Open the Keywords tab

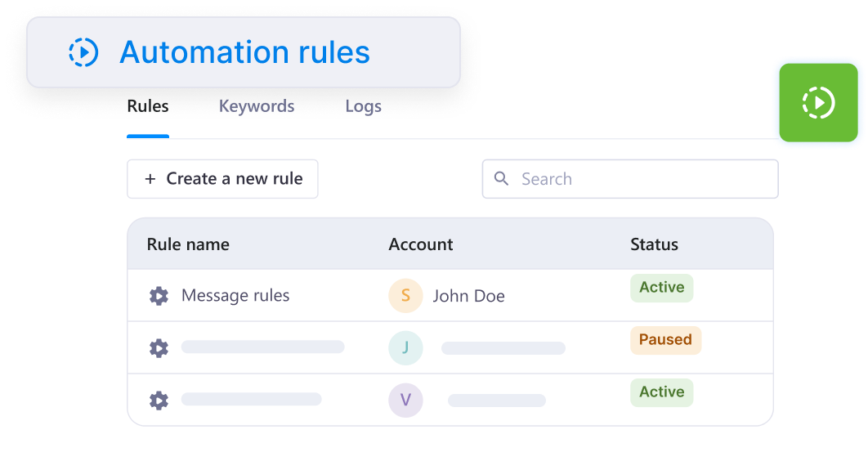tap(257, 106)
